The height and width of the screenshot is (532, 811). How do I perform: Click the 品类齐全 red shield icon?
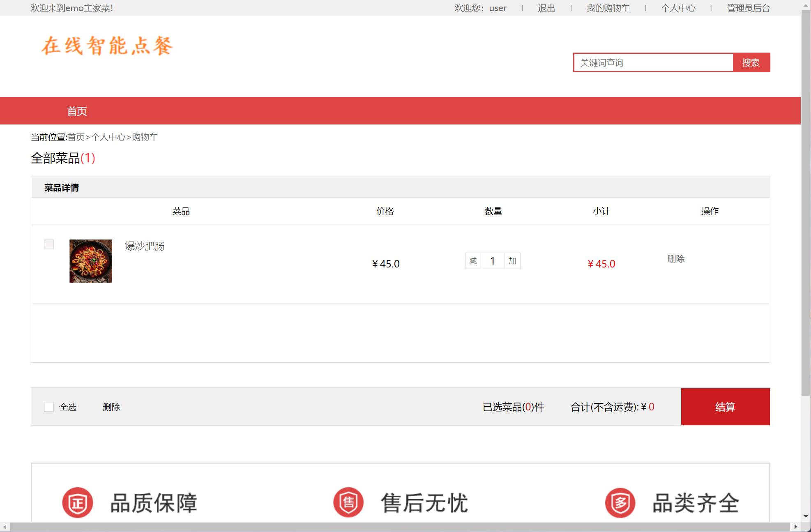(x=620, y=502)
